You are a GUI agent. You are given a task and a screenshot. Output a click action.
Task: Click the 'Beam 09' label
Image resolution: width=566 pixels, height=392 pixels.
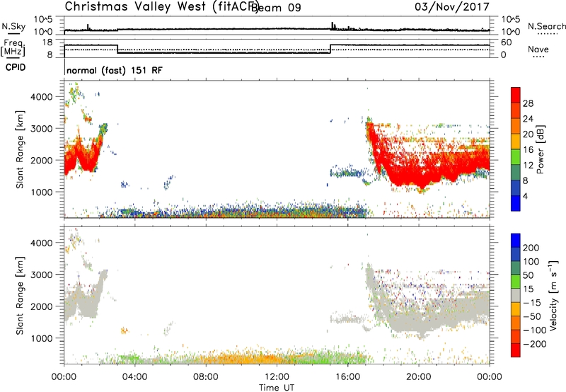click(x=276, y=8)
